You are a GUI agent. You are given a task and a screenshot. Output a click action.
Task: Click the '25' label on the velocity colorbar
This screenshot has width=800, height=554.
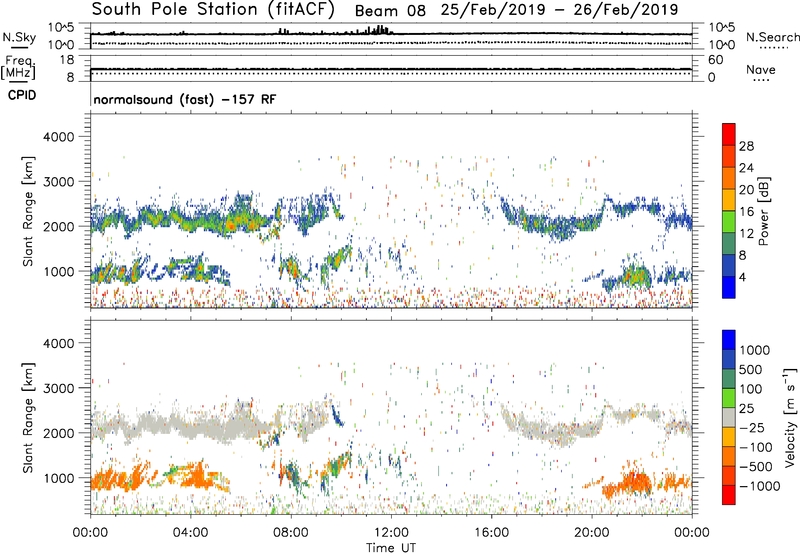[746, 408]
